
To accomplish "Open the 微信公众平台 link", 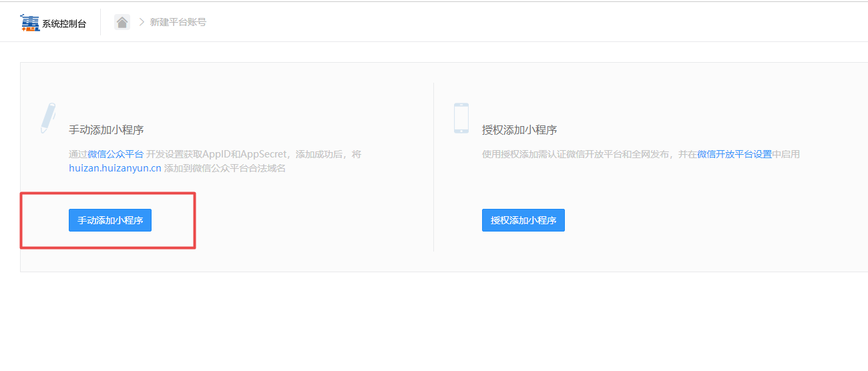I will 116,154.
